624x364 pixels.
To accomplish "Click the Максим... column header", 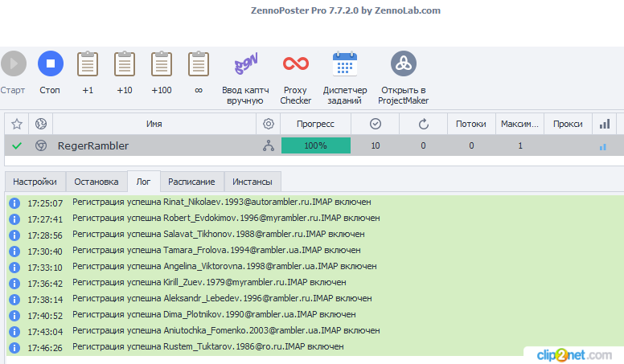I will click(x=519, y=124).
